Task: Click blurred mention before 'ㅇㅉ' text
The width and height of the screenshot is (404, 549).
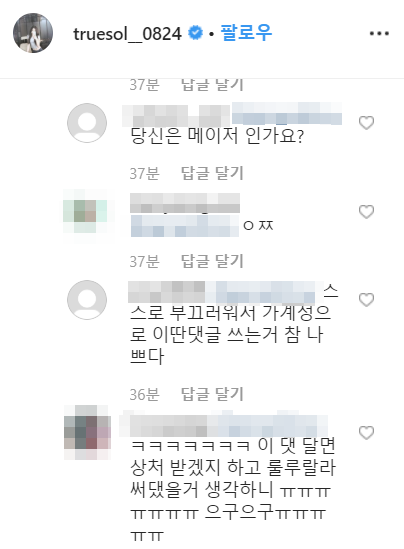Action: pyautogui.click(x=185, y=226)
